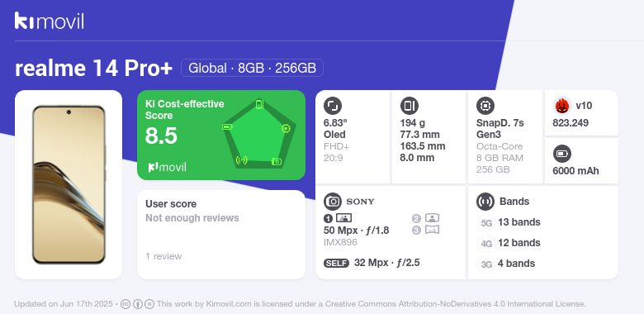The width and height of the screenshot is (644, 314).
Task: Click the Kimovil logo at top
Action: pyautogui.click(x=50, y=21)
